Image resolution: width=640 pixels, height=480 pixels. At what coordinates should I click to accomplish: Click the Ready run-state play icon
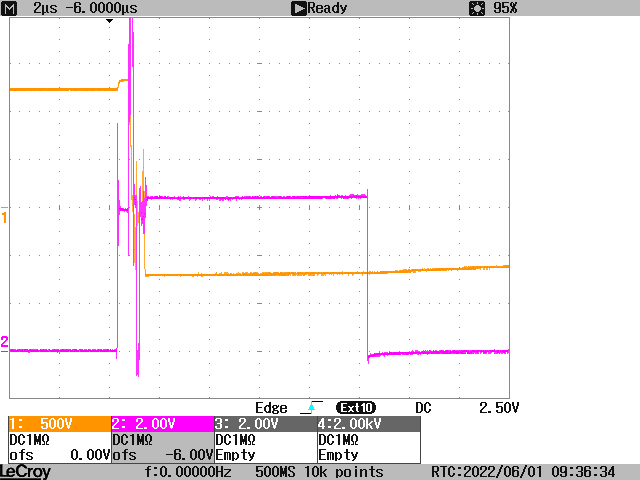point(298,8)
